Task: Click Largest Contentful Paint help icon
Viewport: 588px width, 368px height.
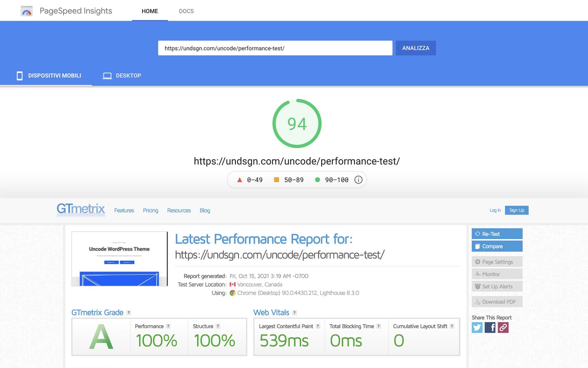Action: (318, 326)
